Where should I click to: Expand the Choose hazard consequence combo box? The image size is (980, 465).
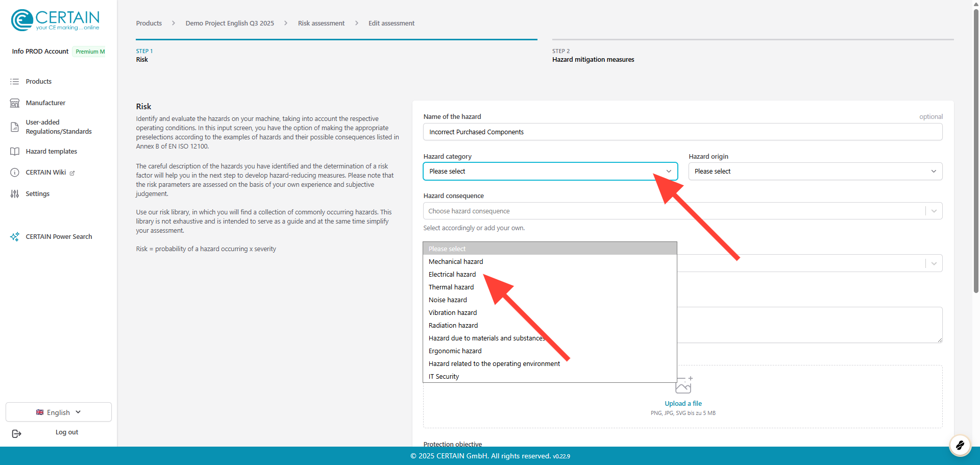point(682,211)
